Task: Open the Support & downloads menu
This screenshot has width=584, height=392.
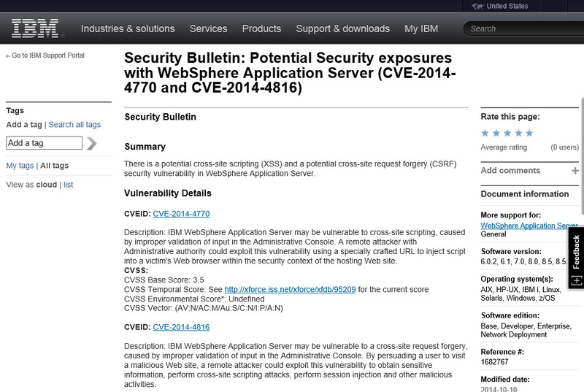Action: coord(342,28)
